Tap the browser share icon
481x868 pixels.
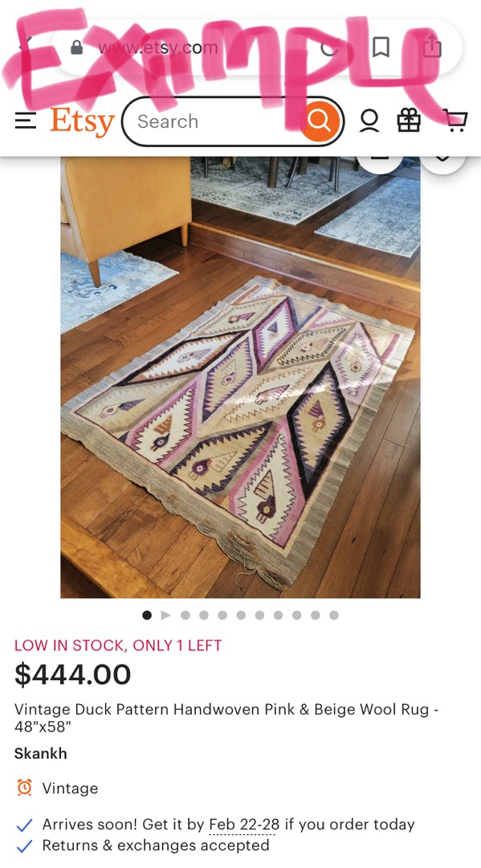(432, 47)
